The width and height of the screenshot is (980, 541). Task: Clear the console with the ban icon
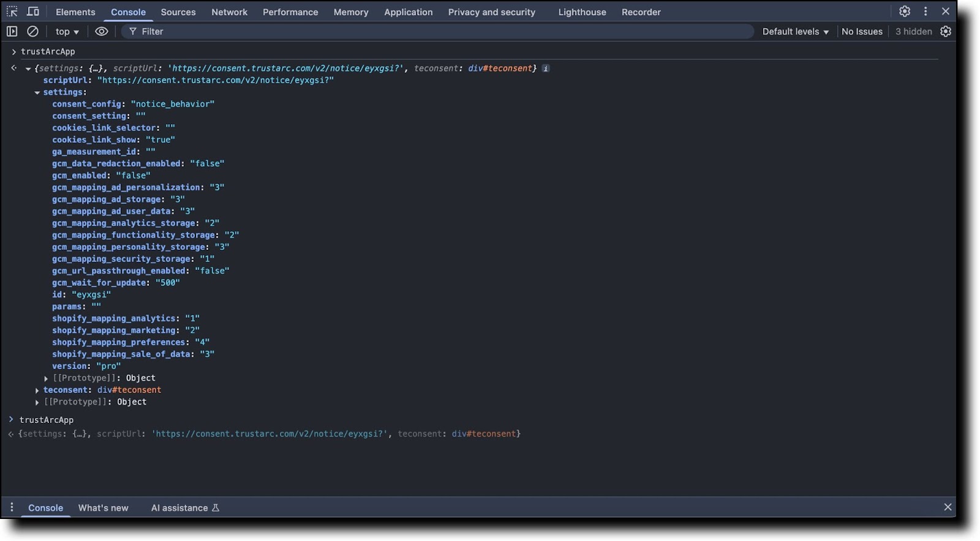click(32, 31)
